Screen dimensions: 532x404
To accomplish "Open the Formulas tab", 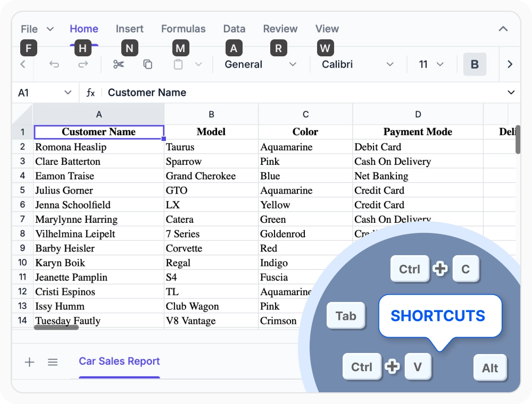I will (x=183, y=29).
